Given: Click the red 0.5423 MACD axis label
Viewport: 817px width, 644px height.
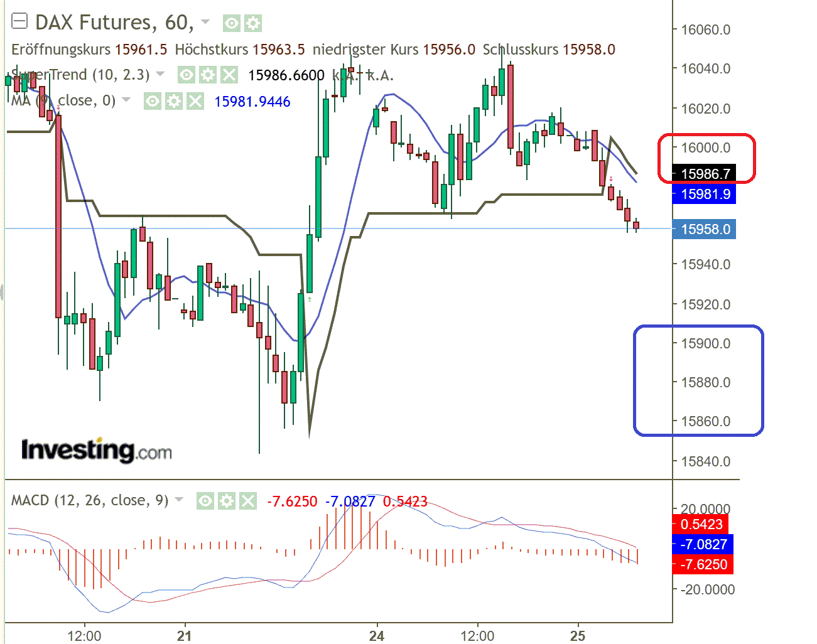Looking at the screenshot, I should 700,524.
